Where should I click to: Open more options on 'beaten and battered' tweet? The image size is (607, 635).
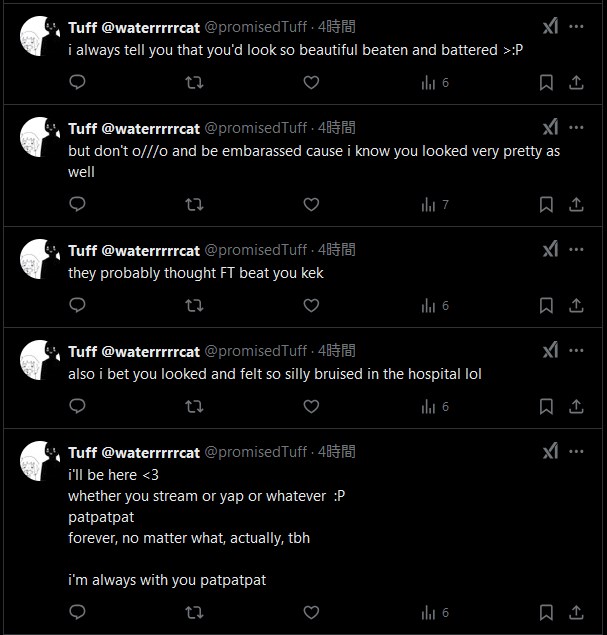pos(577,26)
